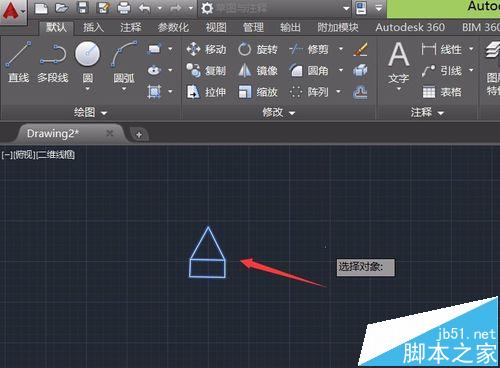Expand the Annotation (注释) panel

[427, 113]
